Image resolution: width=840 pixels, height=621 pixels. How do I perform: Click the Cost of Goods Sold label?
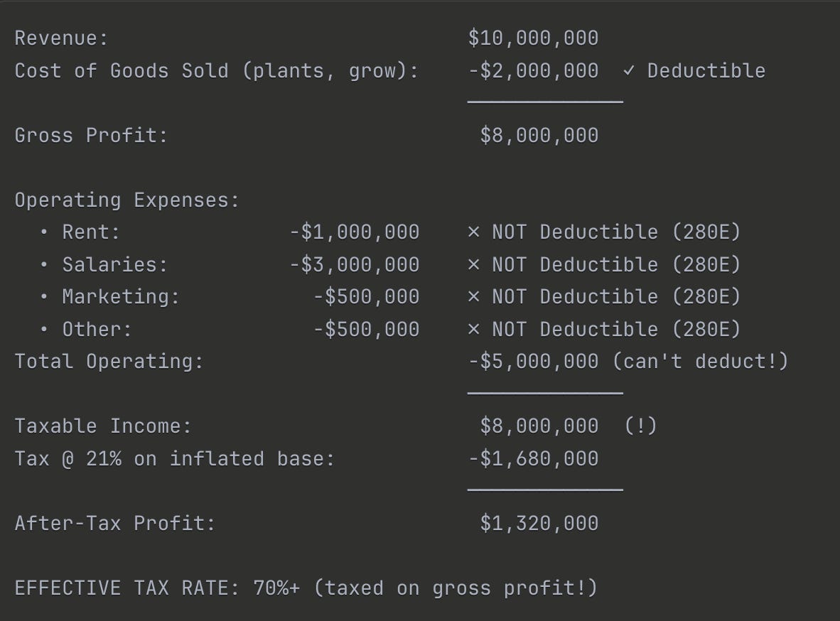[x=217, y=71]
